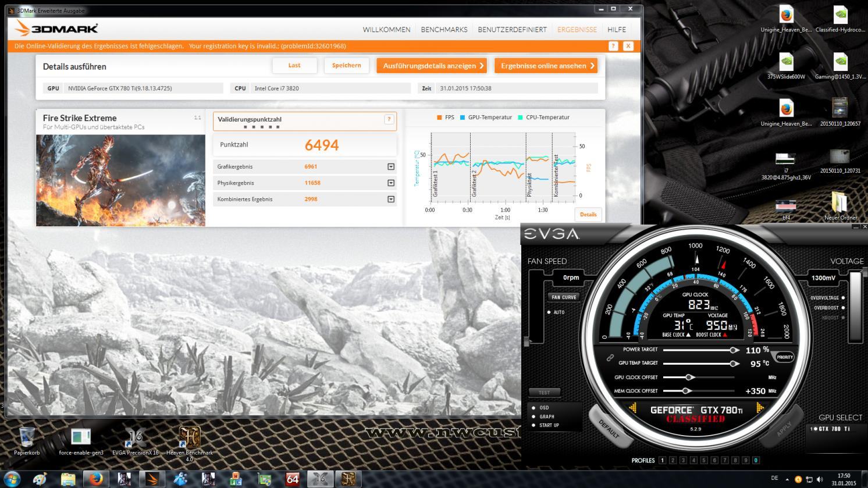Open the 3DMark logo in the header
This screenshot has height=488, width=868.
(56, 29)
